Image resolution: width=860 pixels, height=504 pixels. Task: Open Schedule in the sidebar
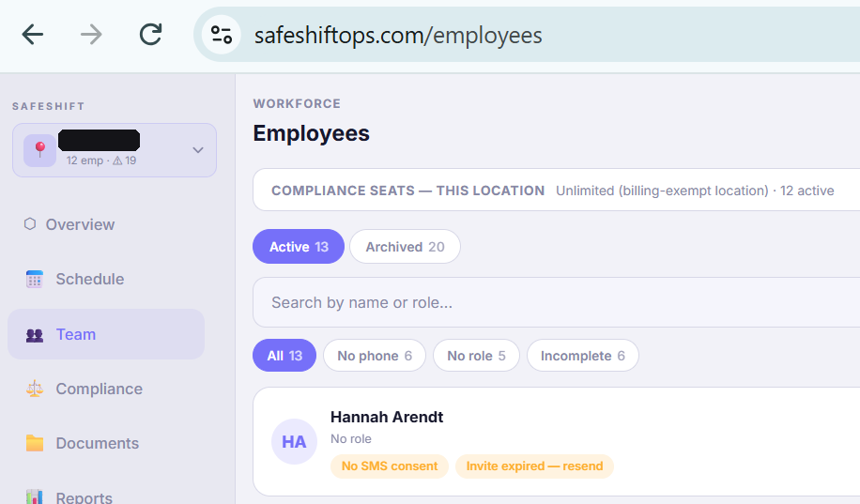pos(90,279)
